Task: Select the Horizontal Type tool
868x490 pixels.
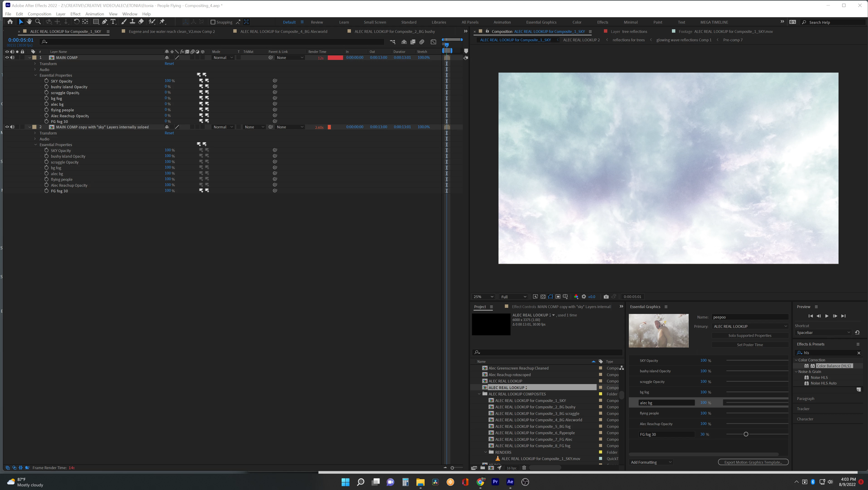Action: pos(113,22)
